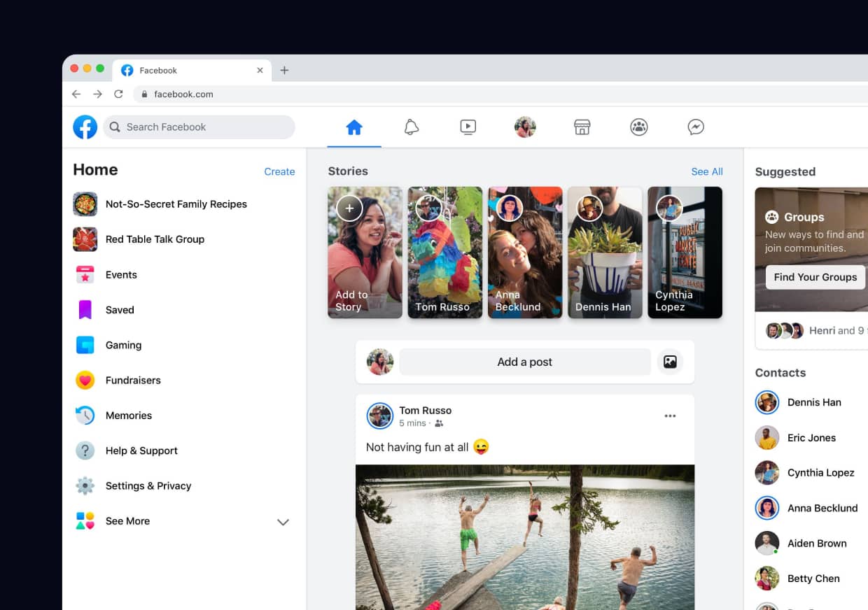The width and height of the screenshot is (868, 610).
Task: View Dennis Han's story
Action: click(x=605, y=253)
